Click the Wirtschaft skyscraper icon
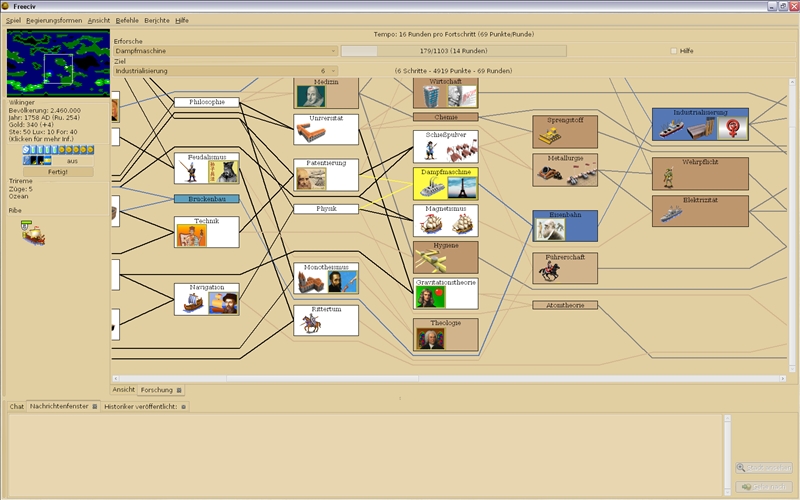 tap(431, 96)
